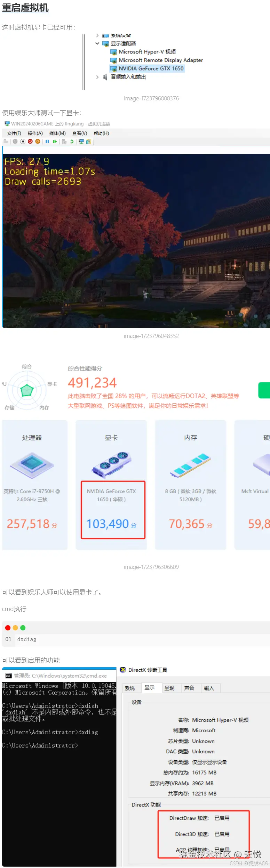Click the performance radar chart

(x=27, y=390)
